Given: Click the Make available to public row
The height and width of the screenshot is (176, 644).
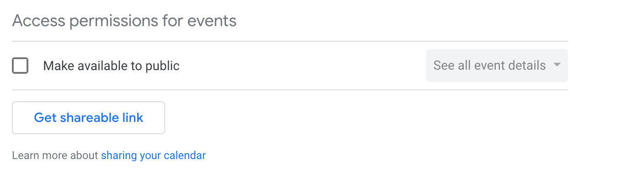Looking at the screenshot, I should [290, 66].
